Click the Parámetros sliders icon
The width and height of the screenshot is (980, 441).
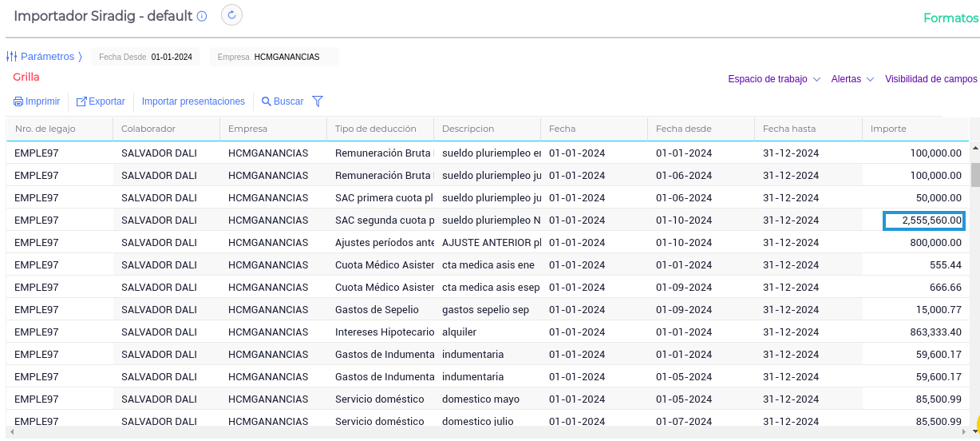coord(12,57)
